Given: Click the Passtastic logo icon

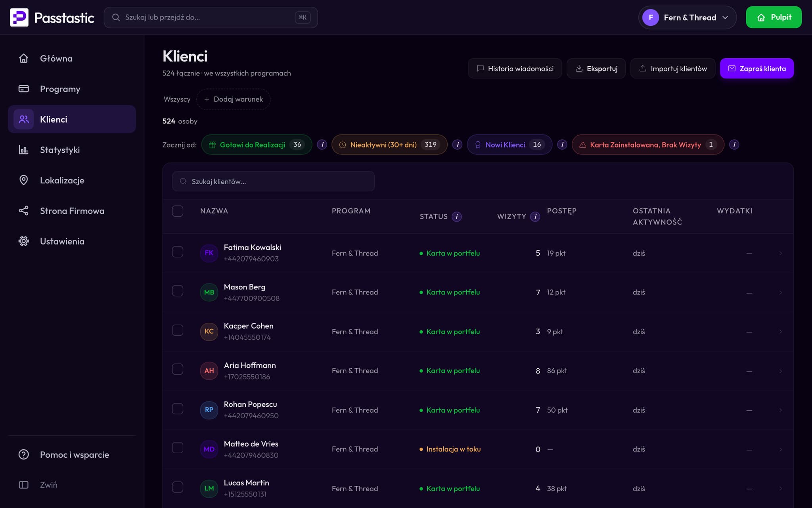Looking at the screenshot, I should pyautogui.click(x=19, y=17).
